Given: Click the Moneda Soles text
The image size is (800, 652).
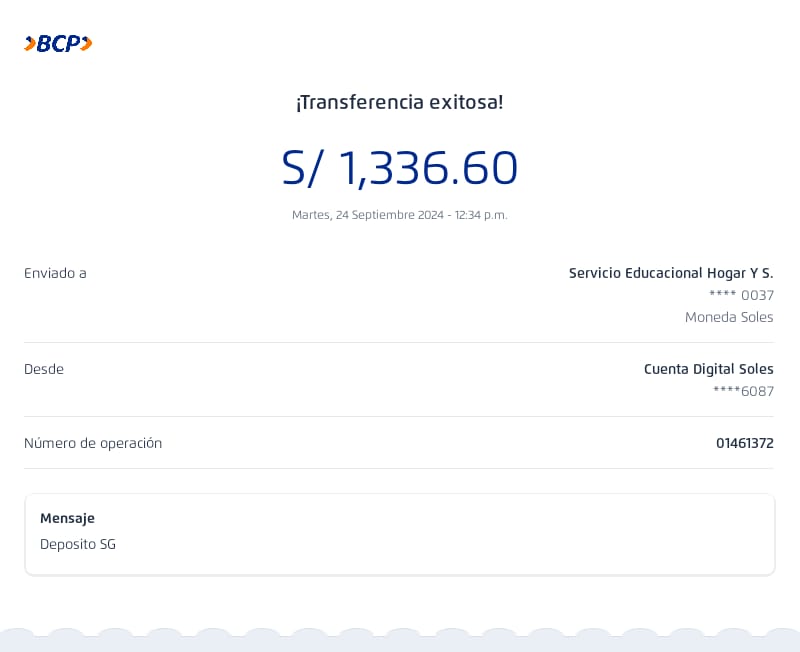Looking at the screenshot, I should coord(729,317).
